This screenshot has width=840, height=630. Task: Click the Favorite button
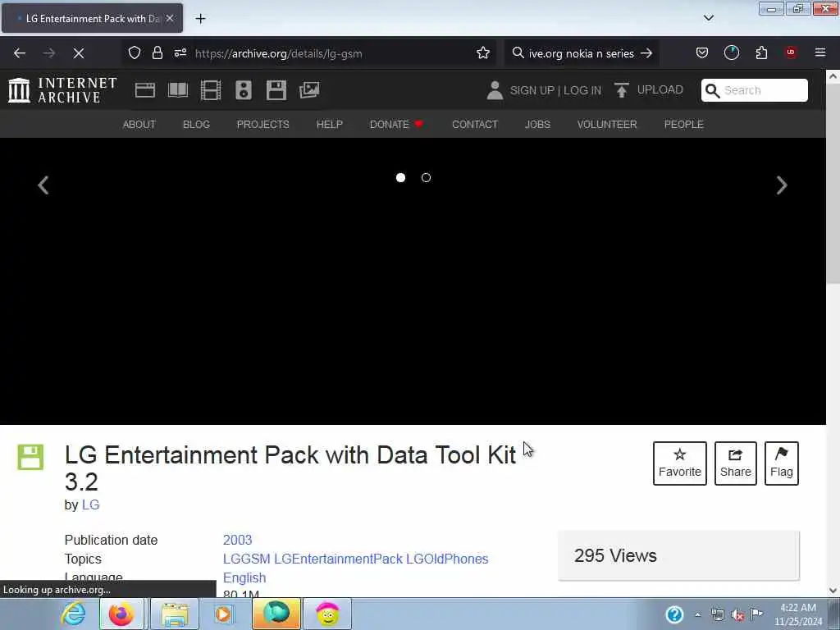(679, 463)
